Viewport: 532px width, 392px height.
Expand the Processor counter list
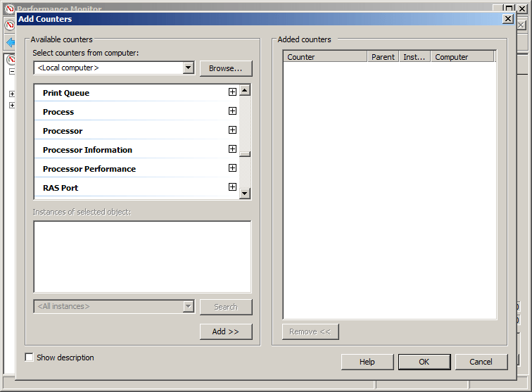click(x=232, y=130)
